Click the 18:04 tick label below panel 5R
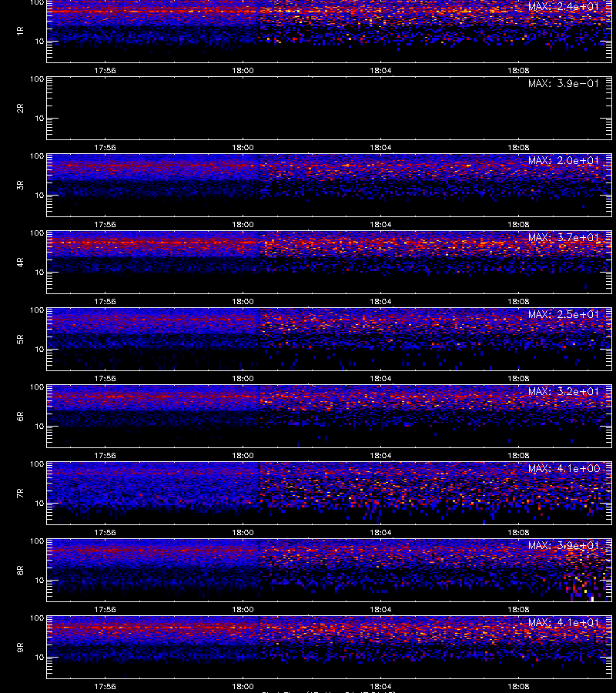616x693 pixels. (380, 378)
